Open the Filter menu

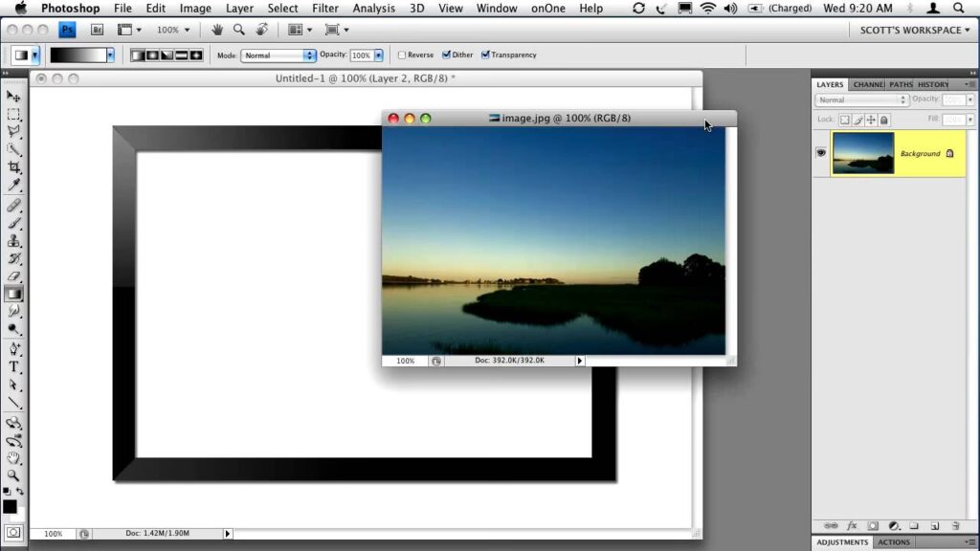[x=325, y=9]
